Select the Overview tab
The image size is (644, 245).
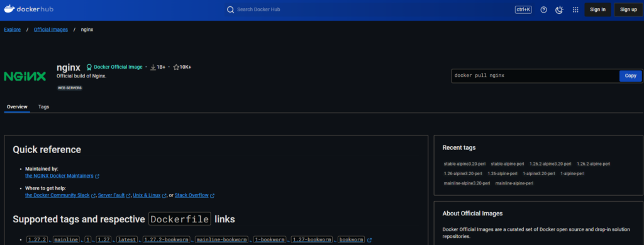click(17, 107)
